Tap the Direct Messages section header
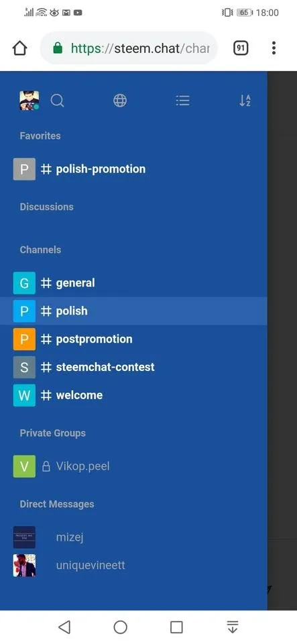The height and width of the screenshot is (644, 297). (x=57, y=504)
